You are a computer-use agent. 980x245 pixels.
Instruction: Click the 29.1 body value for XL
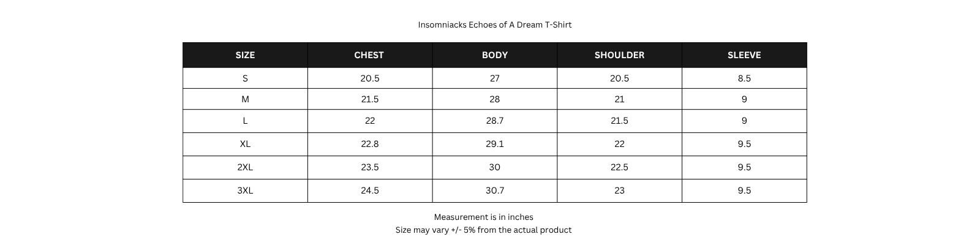(x=495, y=144)
